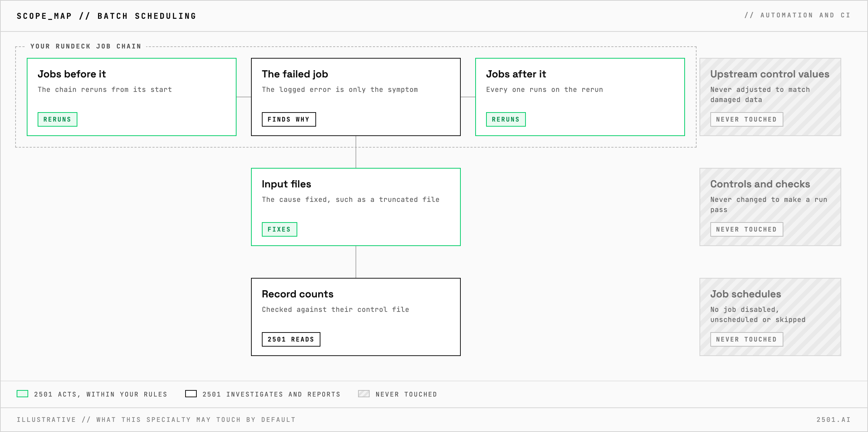Click 'The logged error is only the symptom'
The image size is (868, 432).
[340, 89]
